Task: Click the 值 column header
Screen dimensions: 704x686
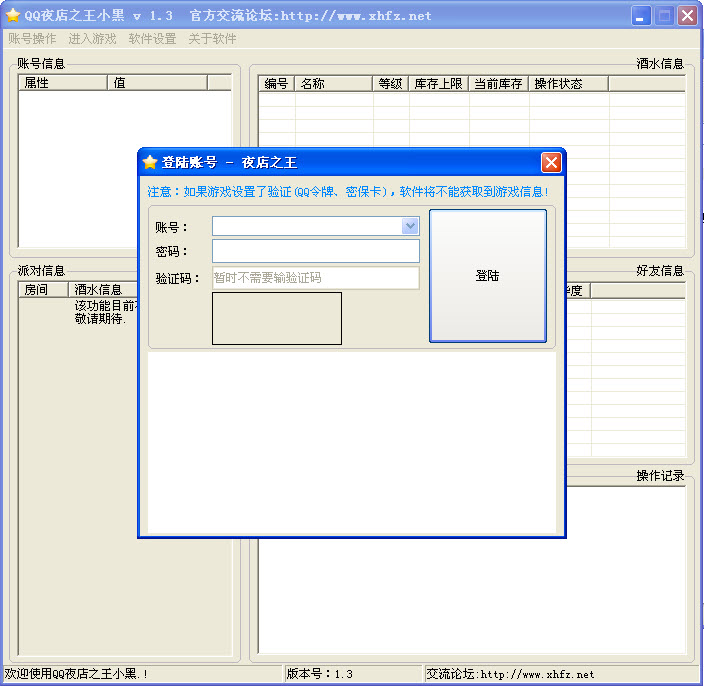Action: (x=157, y=83)
